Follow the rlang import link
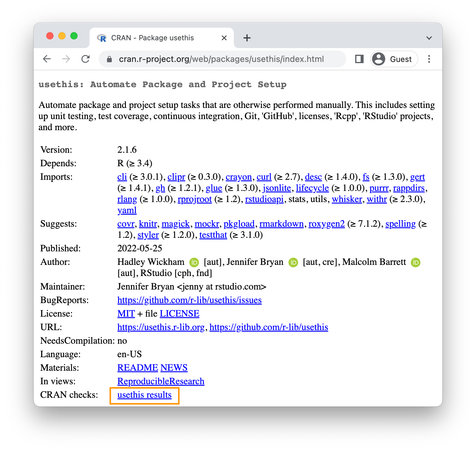 coord(127,199)
